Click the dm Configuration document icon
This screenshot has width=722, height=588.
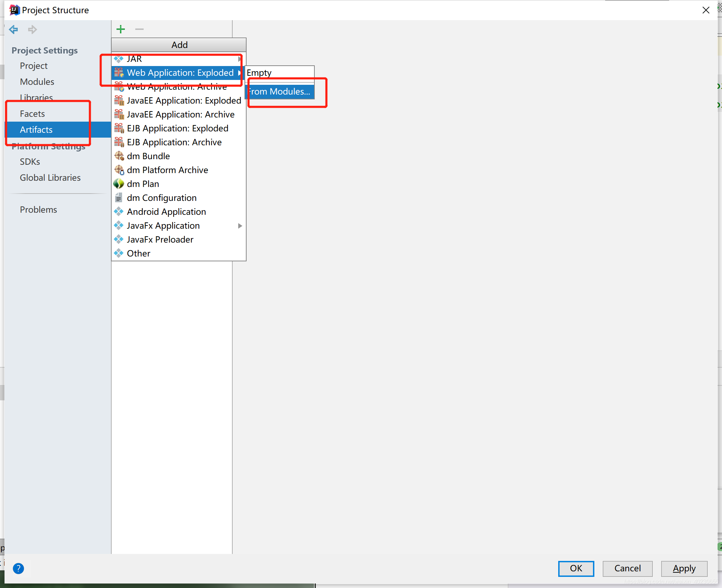[x=119, y=198]
